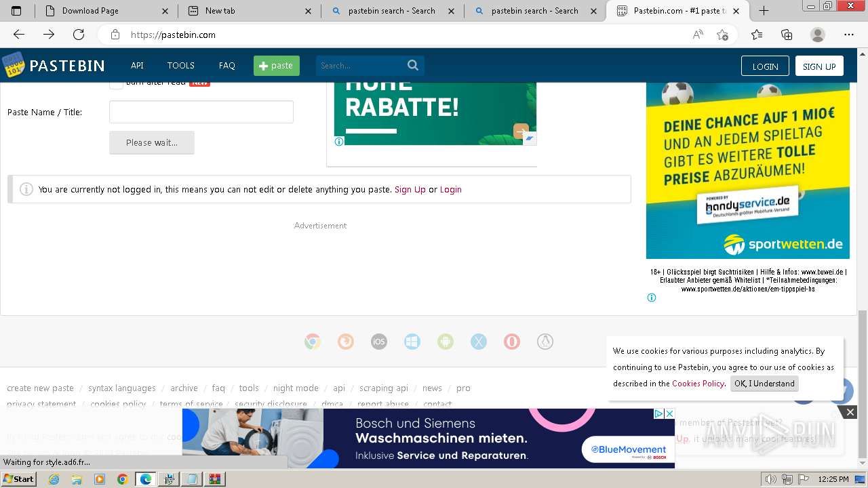
Task: Click the site lock icon in address bar
Action: [115, 35]
